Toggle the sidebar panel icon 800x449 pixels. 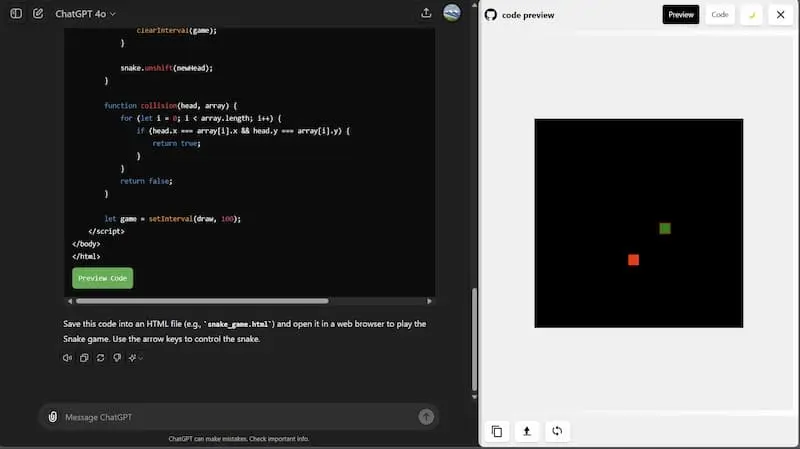[16, 14]
